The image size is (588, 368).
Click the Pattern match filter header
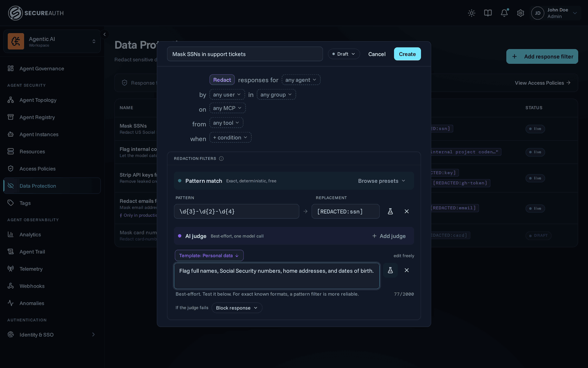[x=294, y=181]
